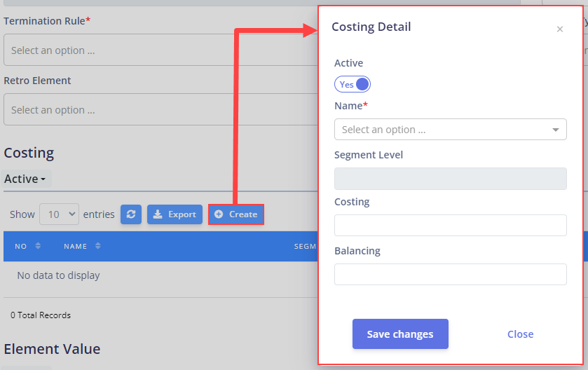
Task: Expand the Active filter under Costing
Action: tap(25, 179)
